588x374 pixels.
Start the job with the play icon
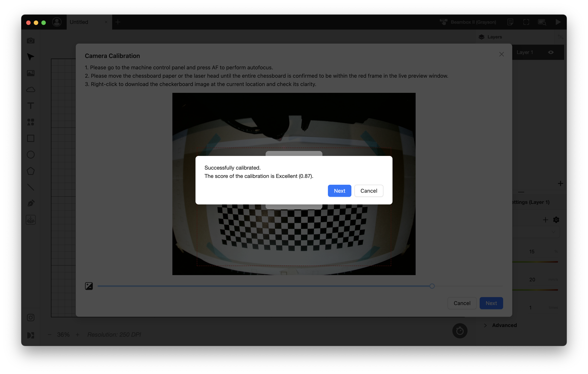(558, 22)
